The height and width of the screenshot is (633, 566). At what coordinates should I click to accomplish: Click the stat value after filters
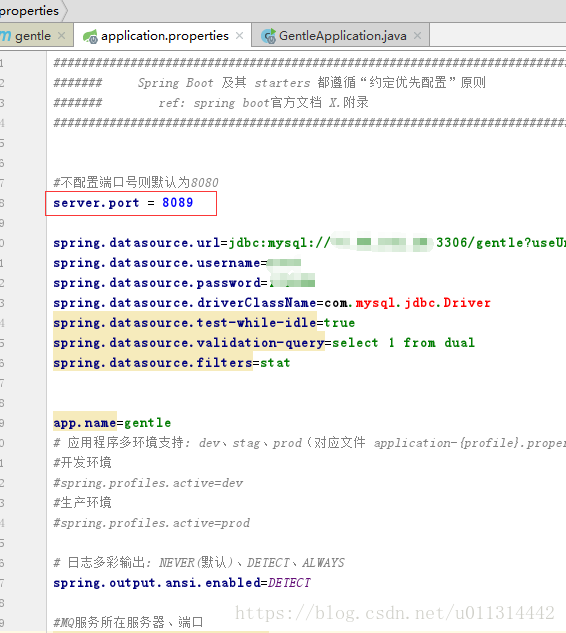click(x=275, y=363)
